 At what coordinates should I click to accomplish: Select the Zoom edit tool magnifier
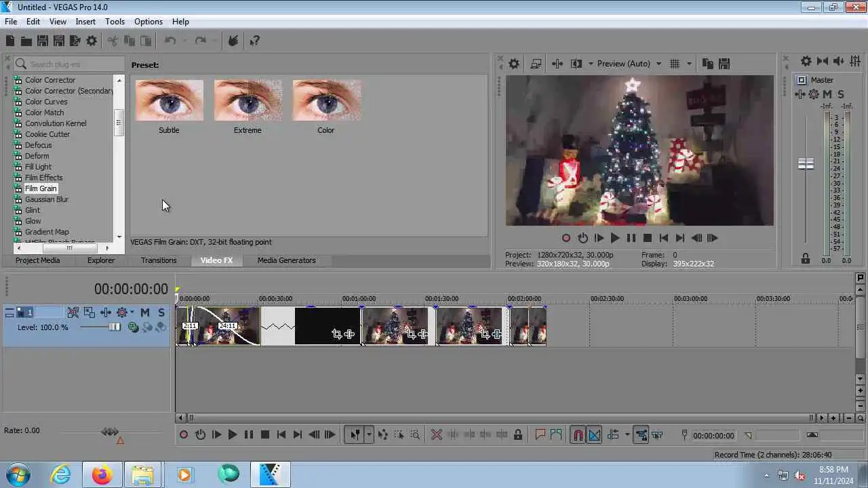[x=415, y=435]
